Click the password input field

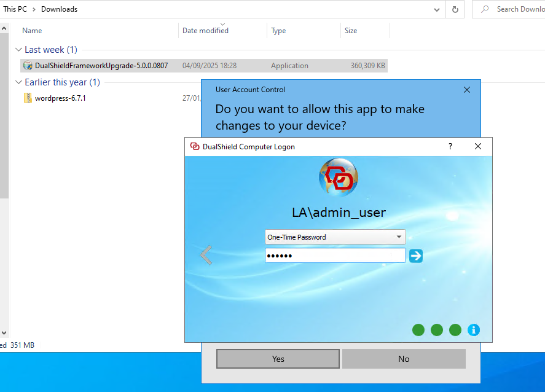(335, 256)
